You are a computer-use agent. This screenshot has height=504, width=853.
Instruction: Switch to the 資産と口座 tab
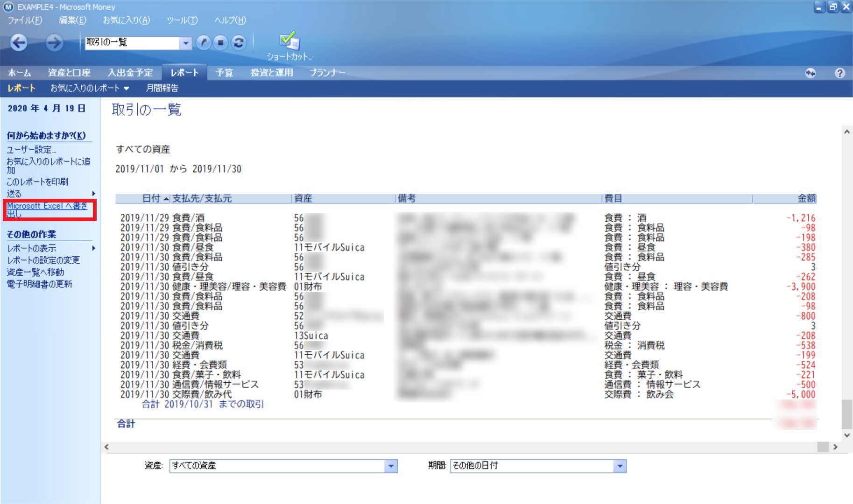pyautogui.click(x=69, y=73)
